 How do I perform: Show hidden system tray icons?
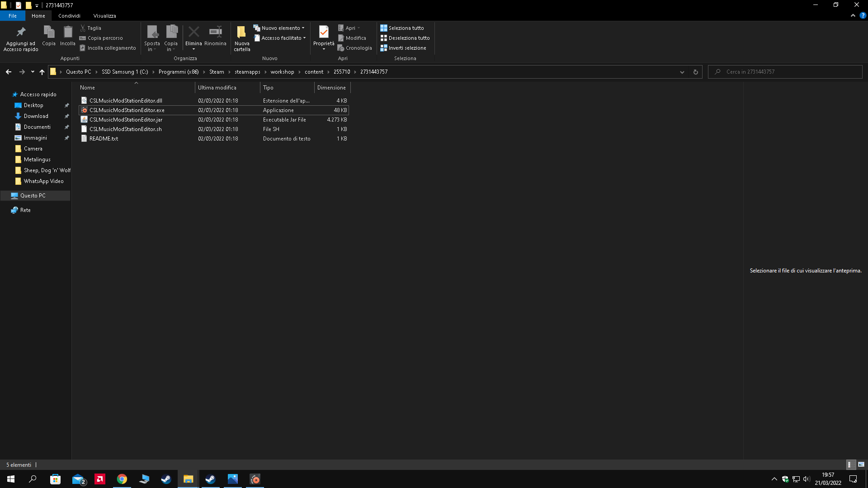coord(774,479)
